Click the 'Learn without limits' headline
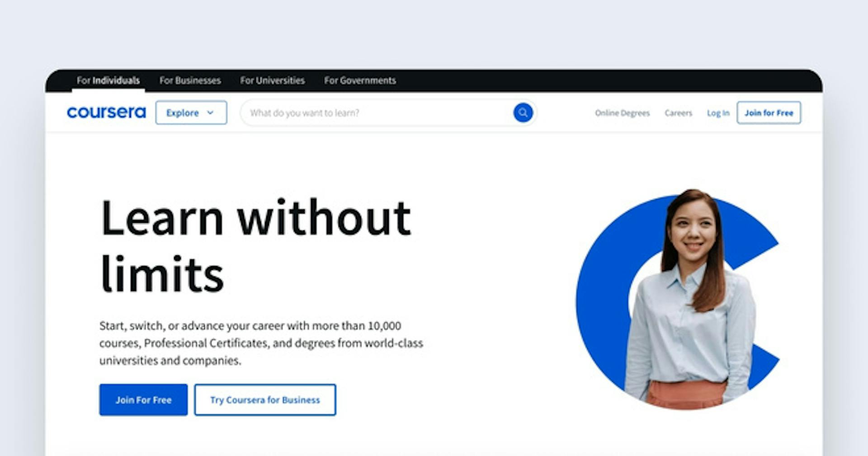Image resolution: width=868 pixels, height=456 pixels. [x=256, y=246]
